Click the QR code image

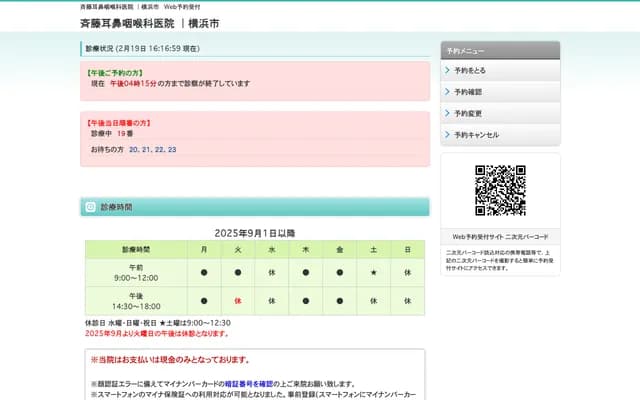[500, 190]
